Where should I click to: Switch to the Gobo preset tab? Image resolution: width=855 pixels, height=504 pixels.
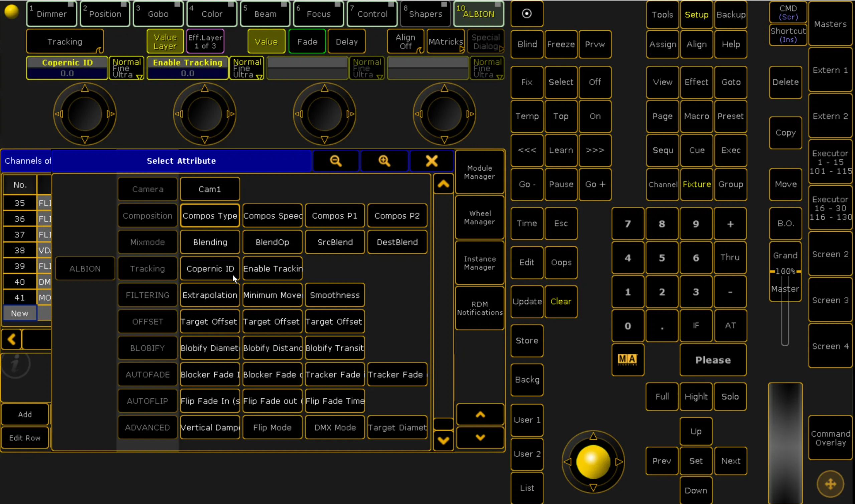coord(158,14)
